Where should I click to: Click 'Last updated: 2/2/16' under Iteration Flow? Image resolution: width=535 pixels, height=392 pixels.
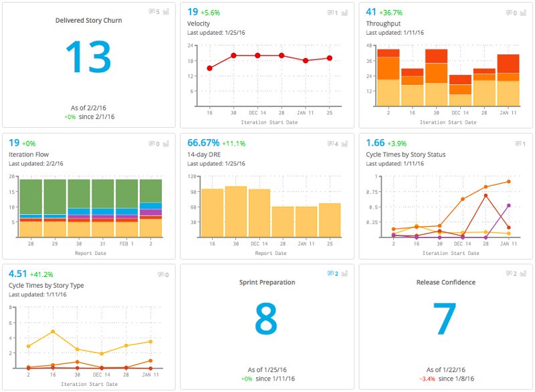point(36,164)
